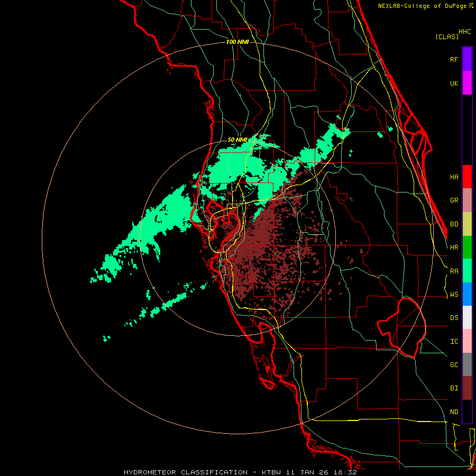Click the 100 NMI range ring label
Image resolution: width=476 pixels, height=476 pixels.
pyautogui.click(x=237, y=42)
